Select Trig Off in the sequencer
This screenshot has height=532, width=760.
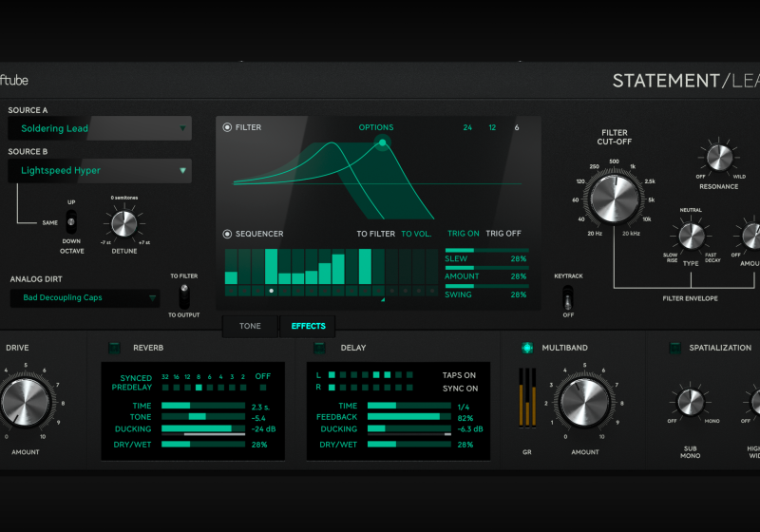[x=504, y=234]
